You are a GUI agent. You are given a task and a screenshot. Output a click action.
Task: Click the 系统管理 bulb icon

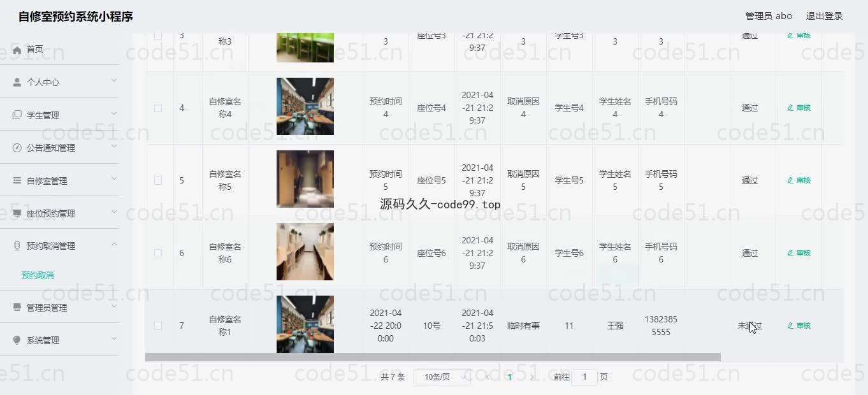[17, 340]
